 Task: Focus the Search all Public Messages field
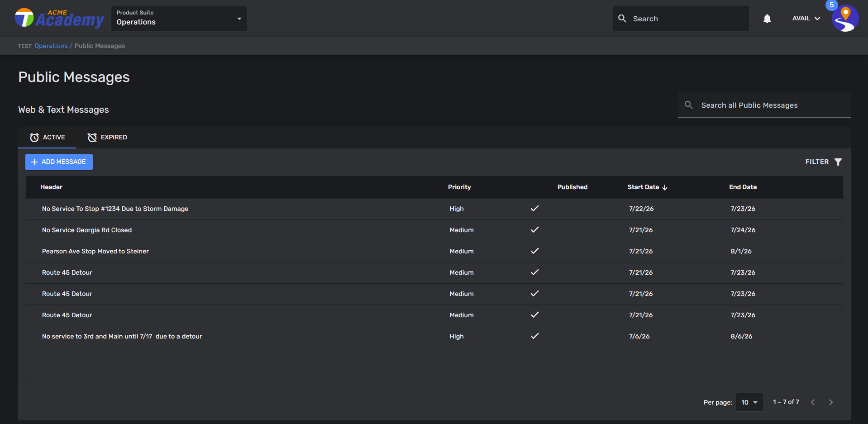764,105
